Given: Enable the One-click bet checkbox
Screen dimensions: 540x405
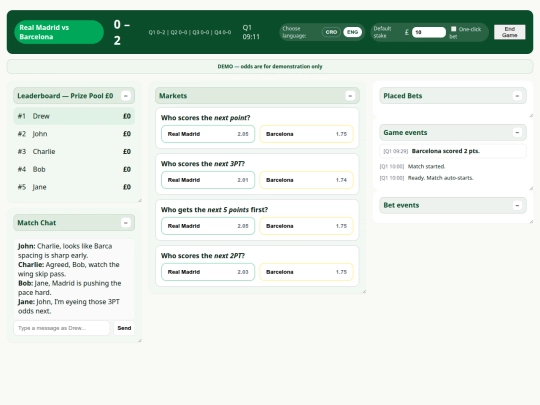Looking at the screenshot, I should 454,29.
